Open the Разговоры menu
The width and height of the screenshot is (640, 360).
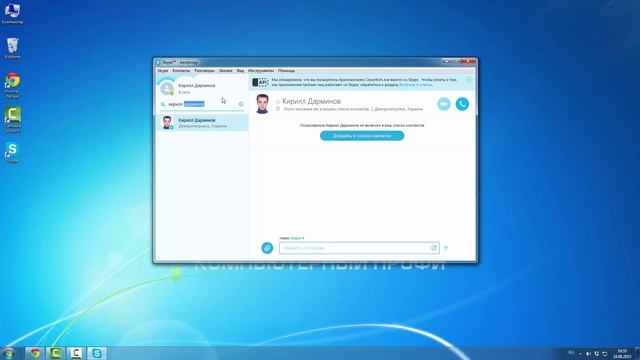tap(204, 71)
